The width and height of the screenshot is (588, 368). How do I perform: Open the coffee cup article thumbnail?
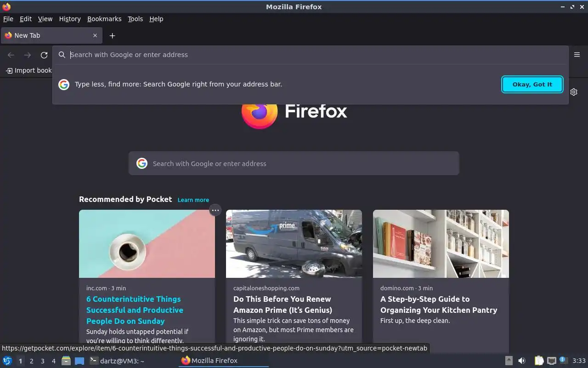[x=147, y=244]
